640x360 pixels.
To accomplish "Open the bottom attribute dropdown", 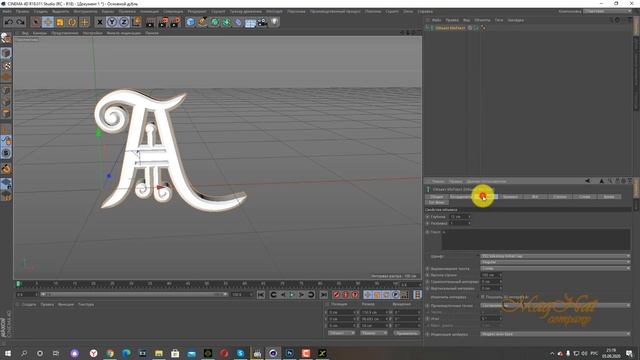I will pyautogui.click(x=555, y=334).
